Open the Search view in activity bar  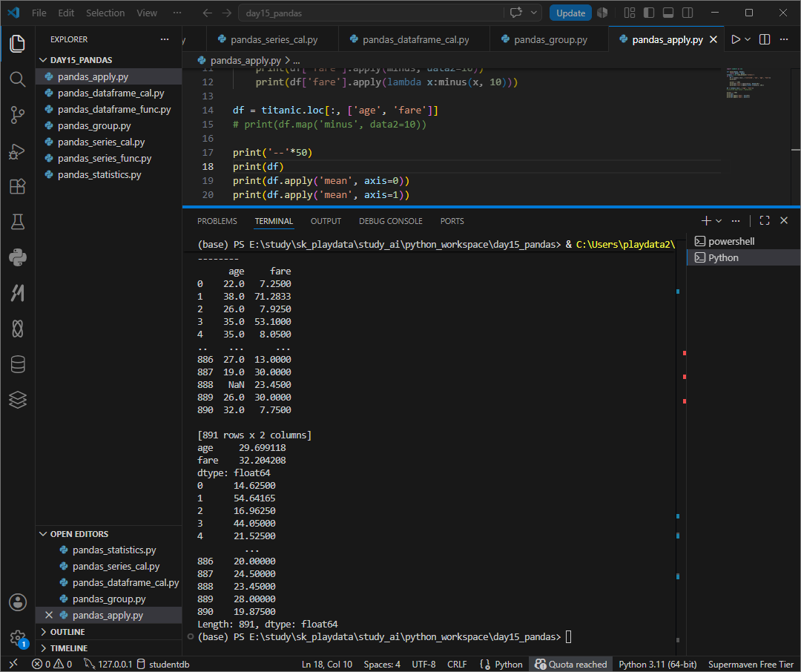pyautogui.click(x=17, y=79)
